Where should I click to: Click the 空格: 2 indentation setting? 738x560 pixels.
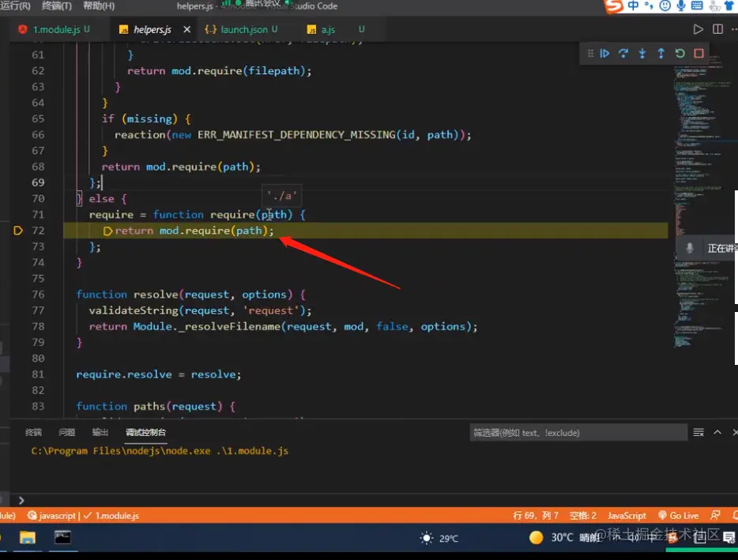[582, 516]
